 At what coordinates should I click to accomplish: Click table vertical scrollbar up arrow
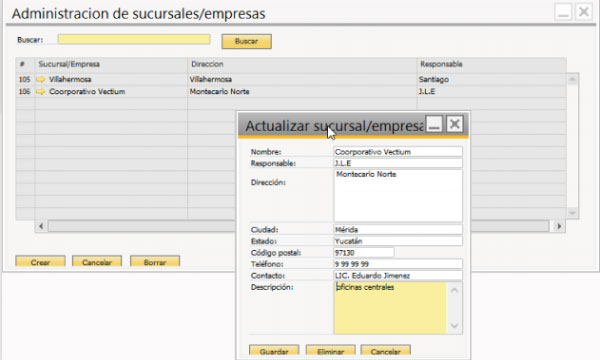tap(572, 80)
